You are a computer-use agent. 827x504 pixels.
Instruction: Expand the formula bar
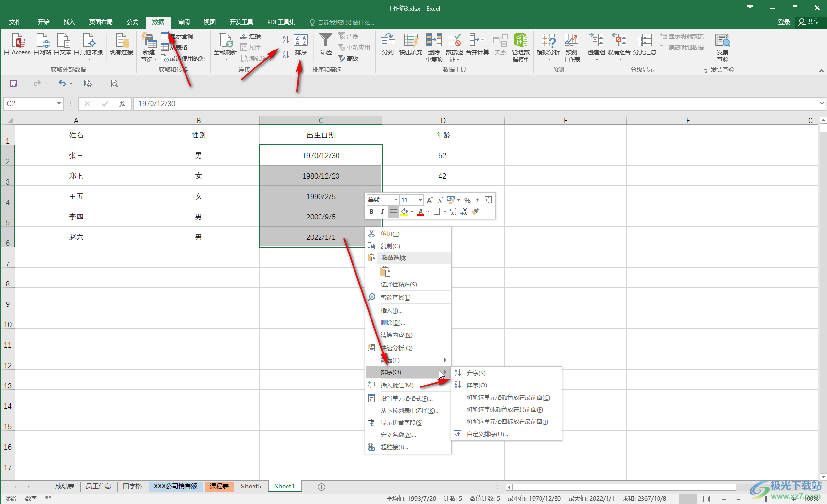tap(822, 103)
